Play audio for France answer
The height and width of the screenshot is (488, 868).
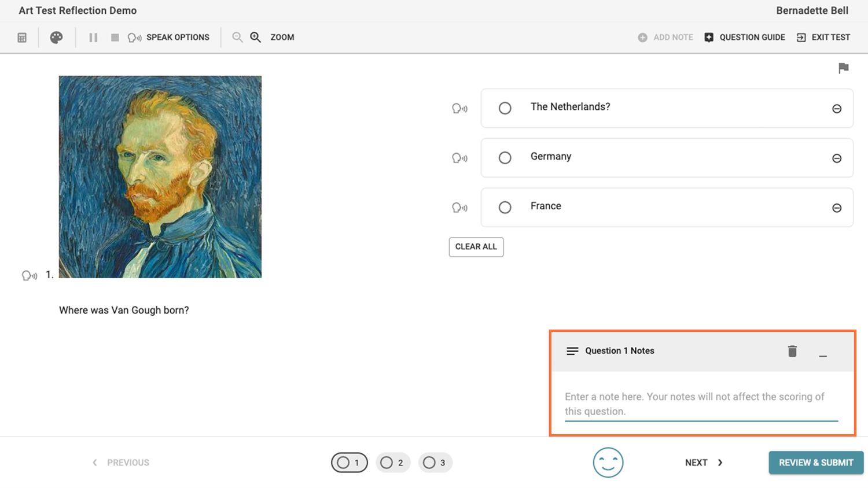[x=459, y=208]
